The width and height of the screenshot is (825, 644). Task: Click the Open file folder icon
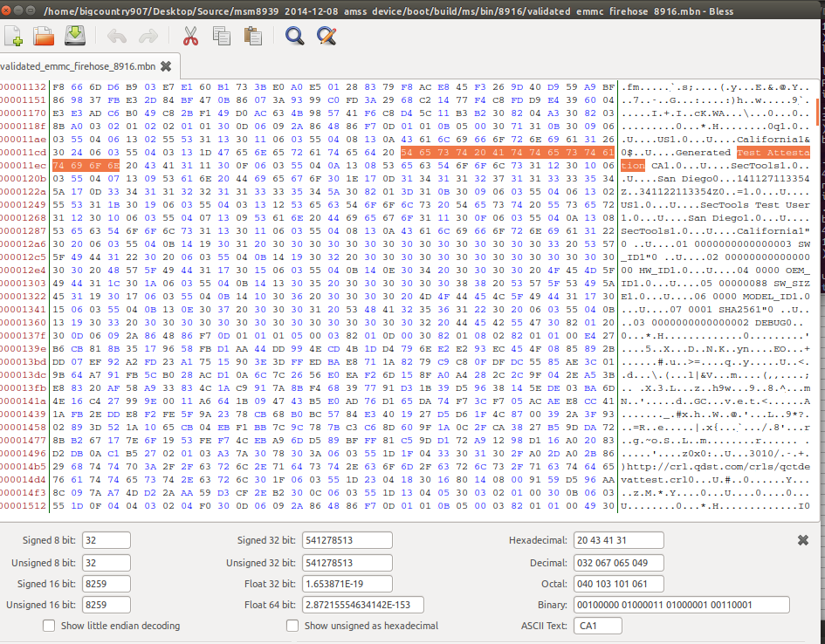(44, 36)
